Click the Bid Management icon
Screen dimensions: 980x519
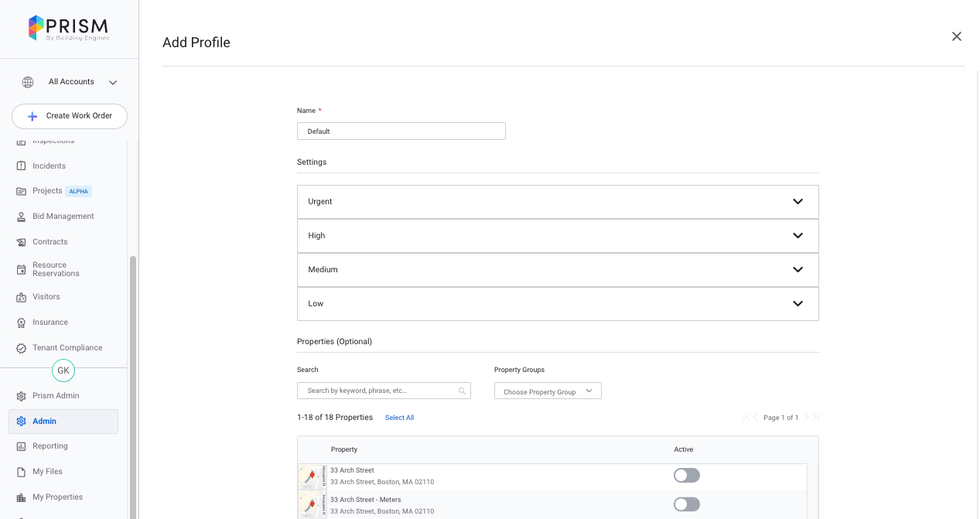[22, 217]
